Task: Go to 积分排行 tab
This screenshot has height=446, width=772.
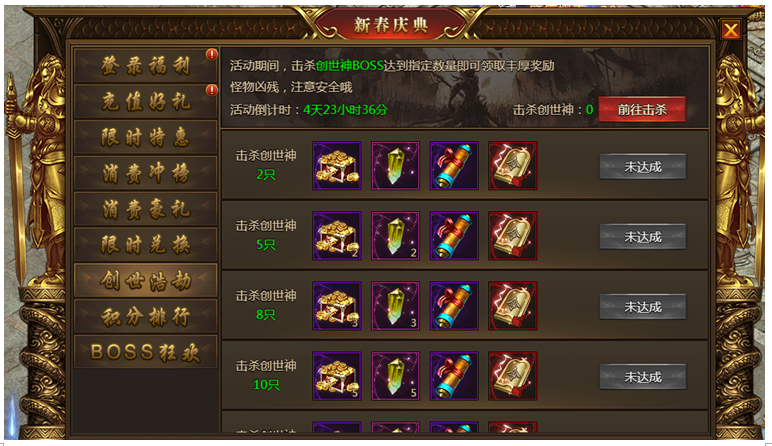Action: (x=145, y=317)
